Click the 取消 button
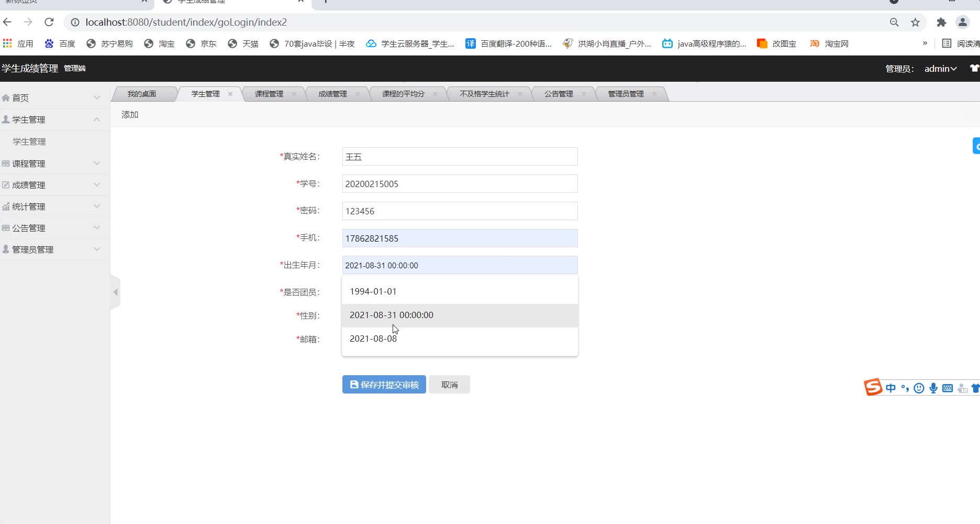980x524 pixels. (x=449, y=385)
